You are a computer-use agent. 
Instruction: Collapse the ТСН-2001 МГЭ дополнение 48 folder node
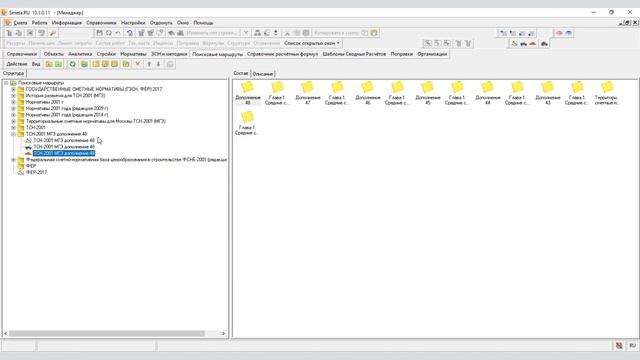(13, 134)
